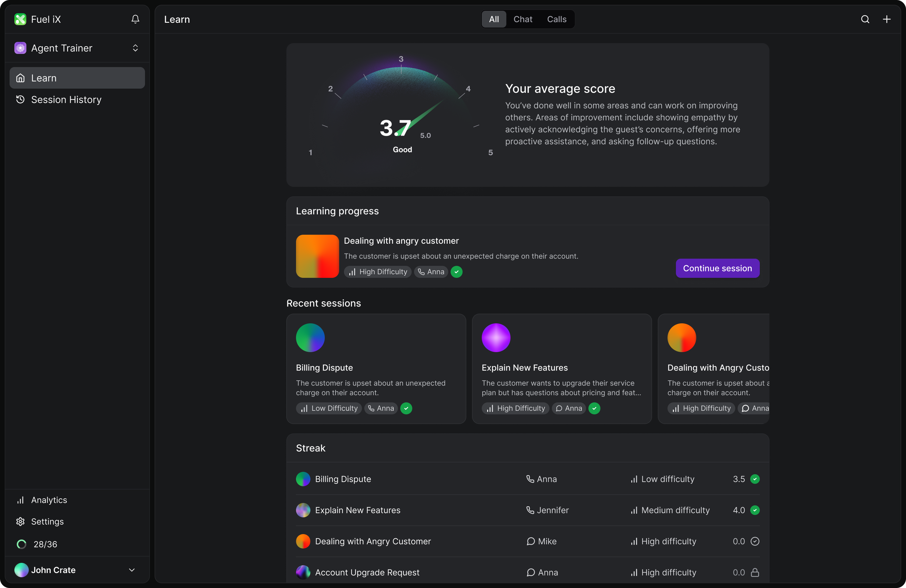
Task: Go to Learn in the sidebar
Action: [77, 78]
